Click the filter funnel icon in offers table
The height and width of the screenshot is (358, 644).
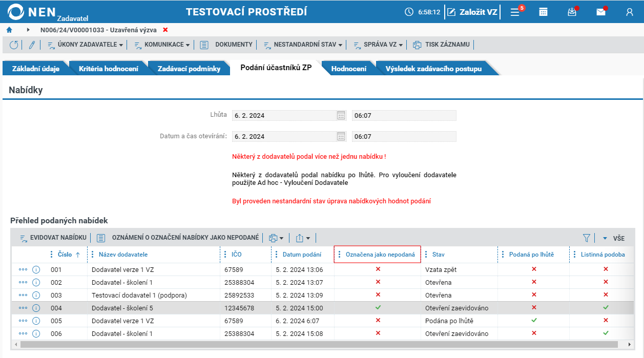click(x=587, y=238)
